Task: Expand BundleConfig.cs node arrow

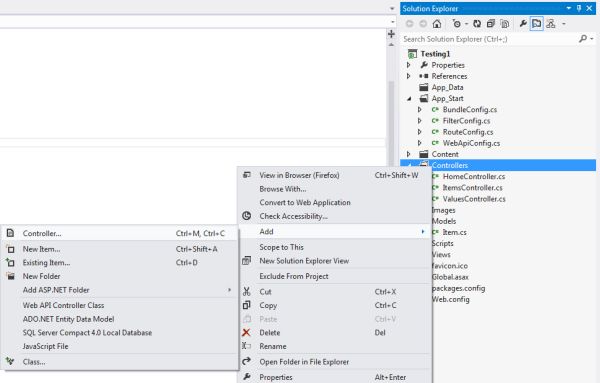Action: (420, 109)
